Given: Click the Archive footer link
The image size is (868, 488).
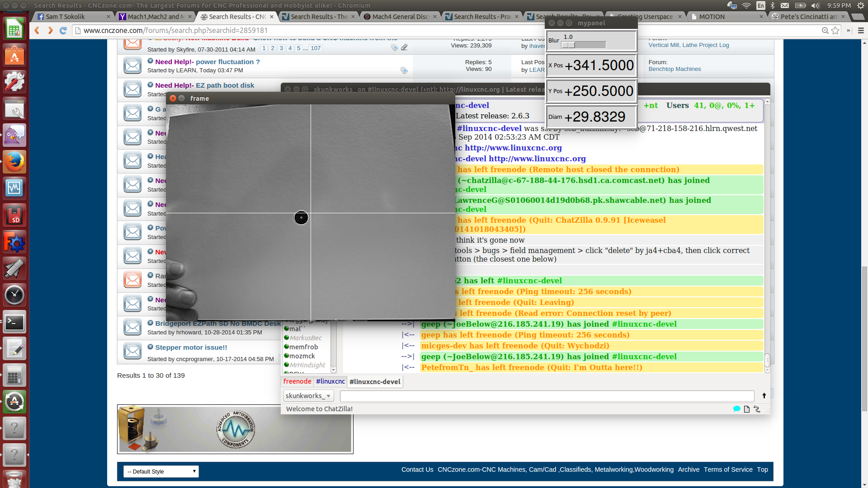Looking at the screenshot, I should click(689, 469).
